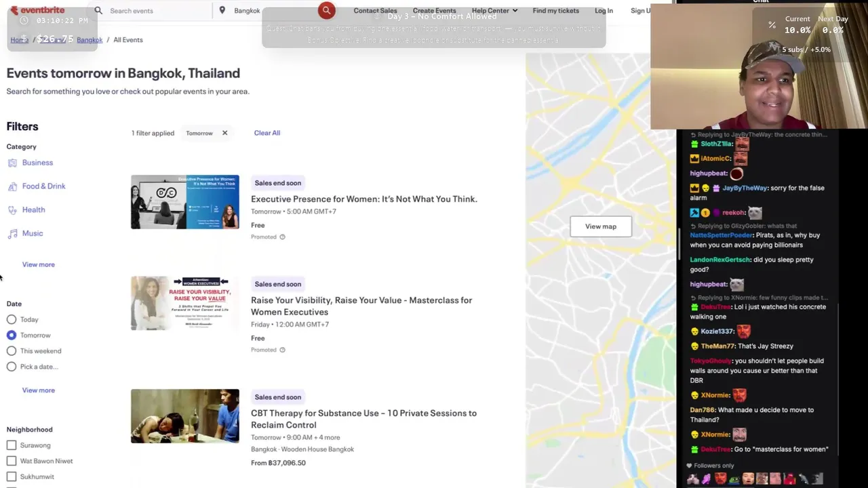Click the View map button

pos(601,226)
